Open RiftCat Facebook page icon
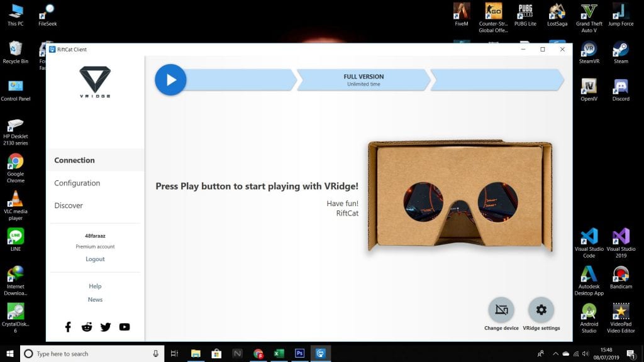 68,327
